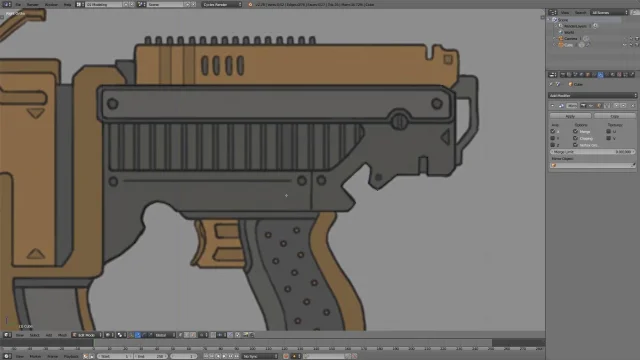Viewport: 640px width, 360px height.
Task: Toggle Camera render camera icon in outliner
Action: click(637, 38)
